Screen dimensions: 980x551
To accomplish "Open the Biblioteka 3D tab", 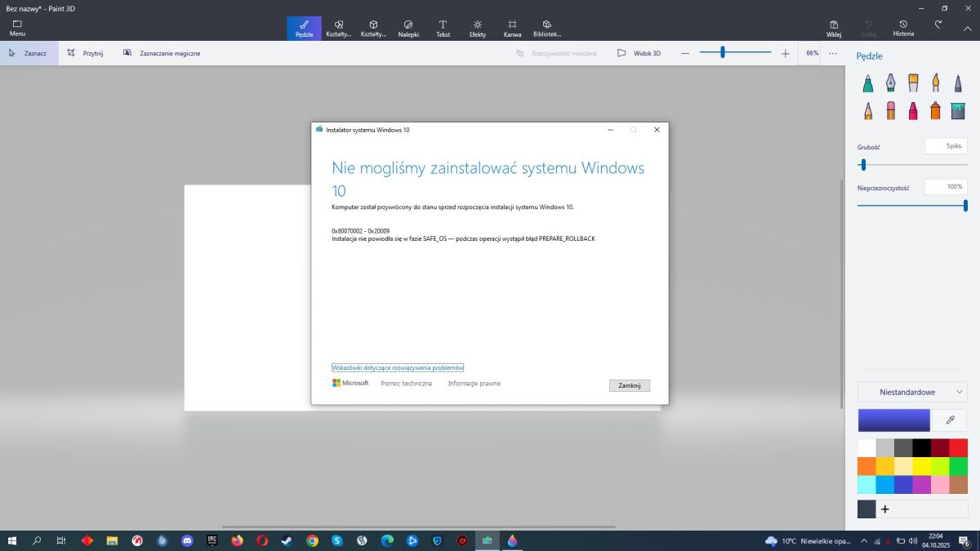I will click(x=547, y=28).
